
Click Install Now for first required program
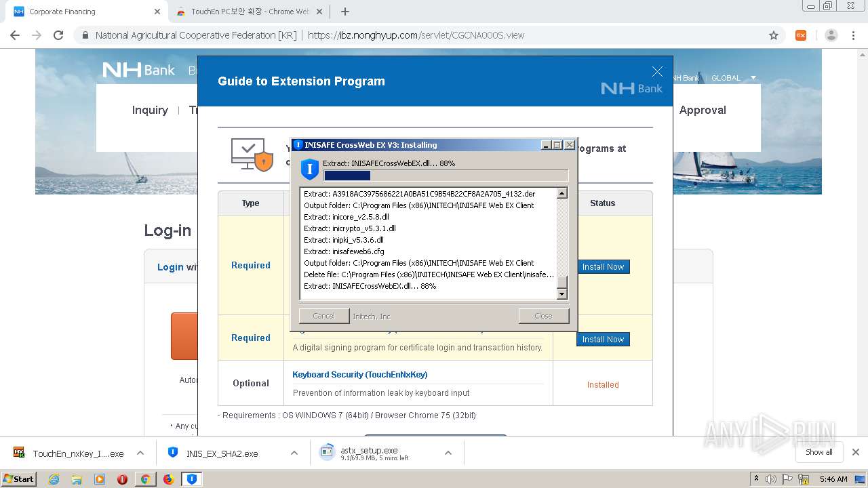point(603,267)
